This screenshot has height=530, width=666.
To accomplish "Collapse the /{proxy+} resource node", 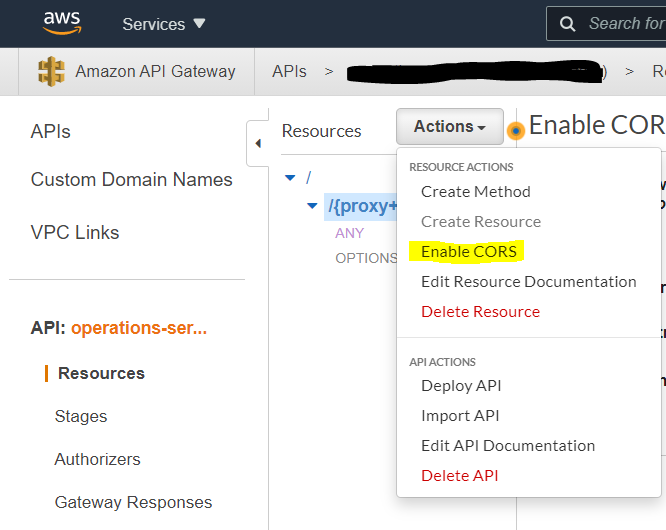I will pyautogui.click(x=312, y=206).
